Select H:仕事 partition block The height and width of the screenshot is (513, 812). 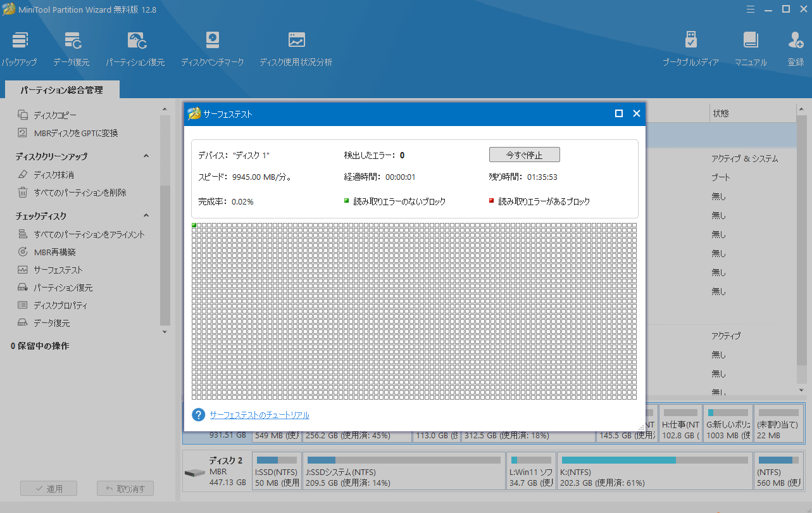tap(680, 423)
